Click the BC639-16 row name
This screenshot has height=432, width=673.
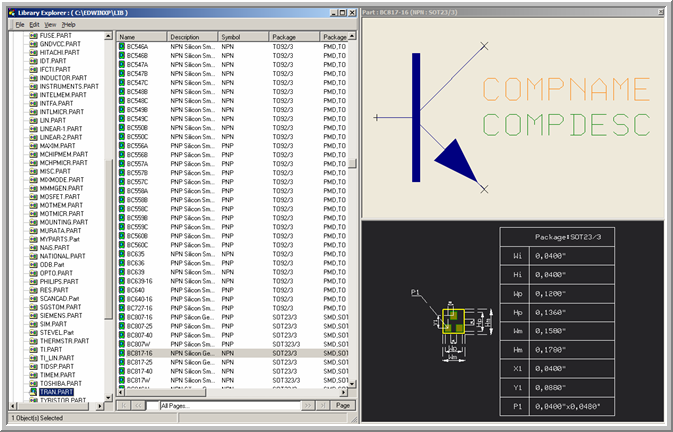pyautogui.click(x=139, y=281)
